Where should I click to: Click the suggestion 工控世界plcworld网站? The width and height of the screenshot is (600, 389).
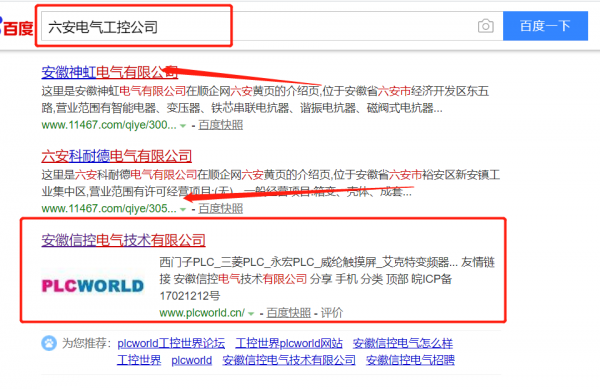click(x=289, y=343)
